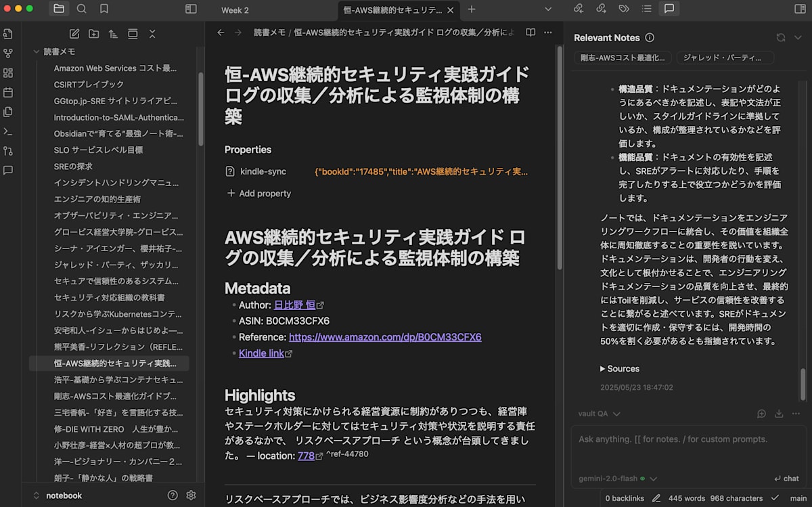This screenshot has height=507, width=812.
Task: Click 読書メモ in the breadcrumb path
Action: pos(269,32)
